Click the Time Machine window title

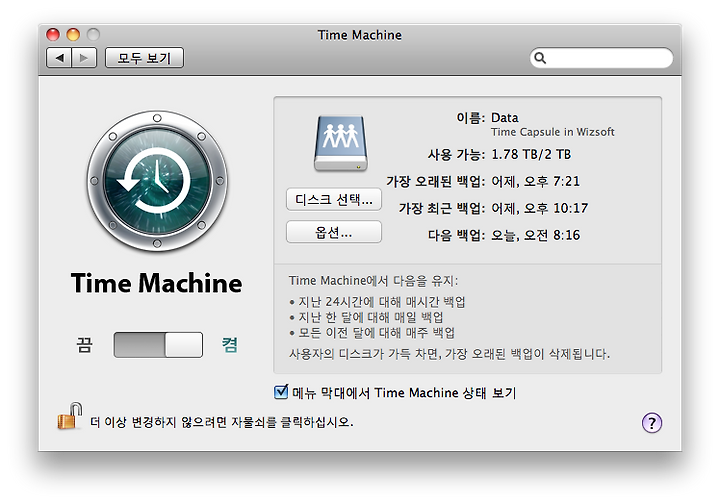tap(360, 35)
